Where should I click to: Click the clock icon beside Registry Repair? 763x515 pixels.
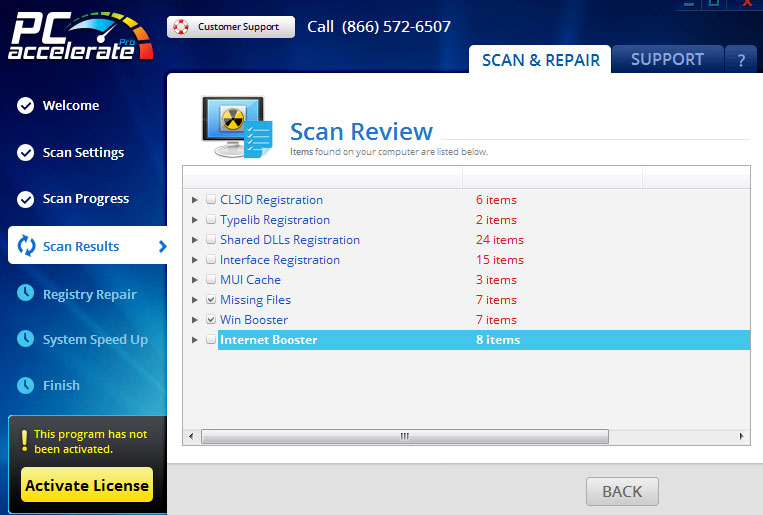pyautogui.click(x=26, y=294)
